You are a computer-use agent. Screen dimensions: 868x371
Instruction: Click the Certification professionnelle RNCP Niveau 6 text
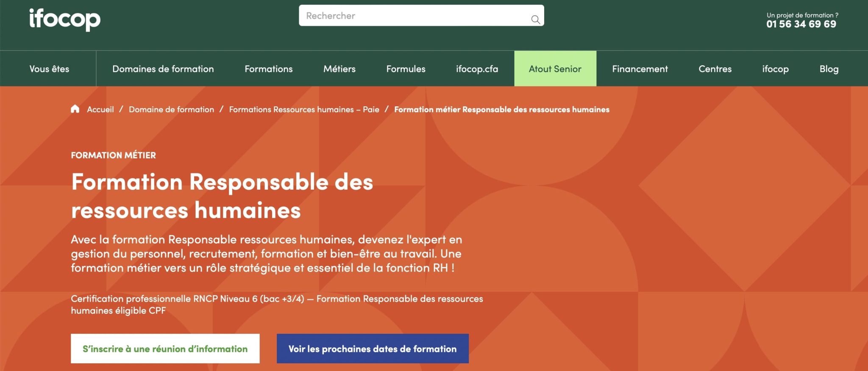(x=277, y=305)
